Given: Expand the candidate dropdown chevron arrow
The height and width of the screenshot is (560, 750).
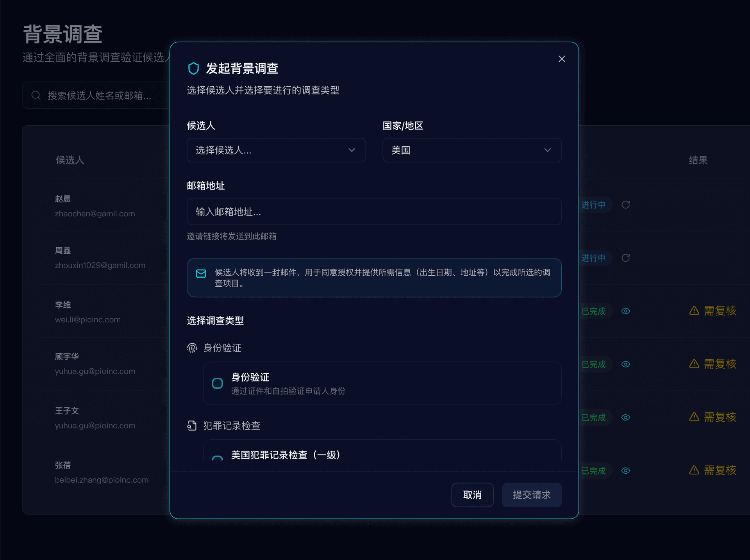Looking at the screenshot, I should pos(351,150).
